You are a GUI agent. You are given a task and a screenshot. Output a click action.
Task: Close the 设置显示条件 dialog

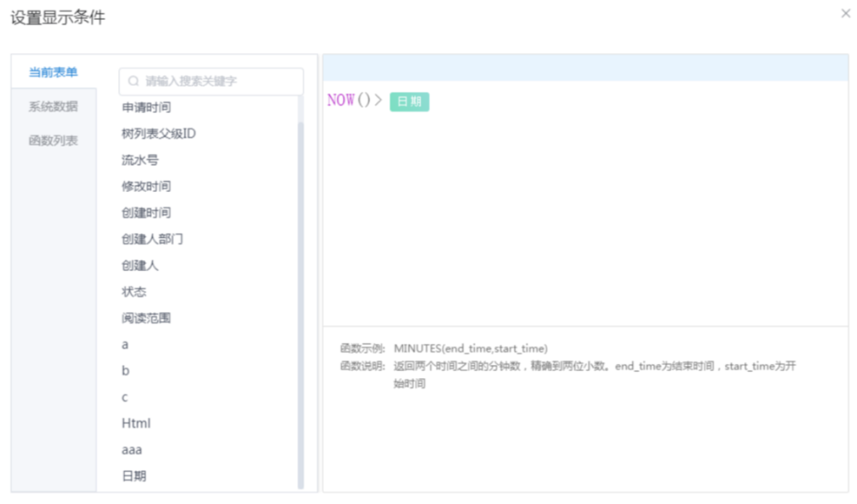pos(846,14)
